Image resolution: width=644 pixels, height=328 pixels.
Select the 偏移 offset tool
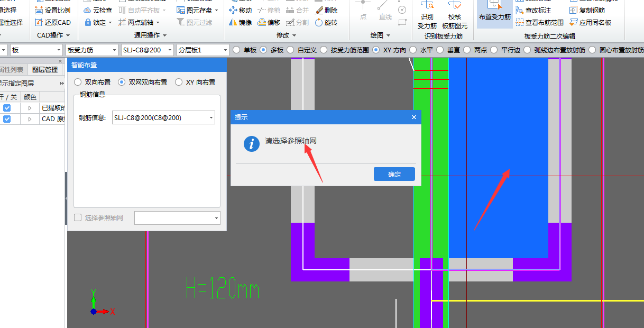point(269,22)
